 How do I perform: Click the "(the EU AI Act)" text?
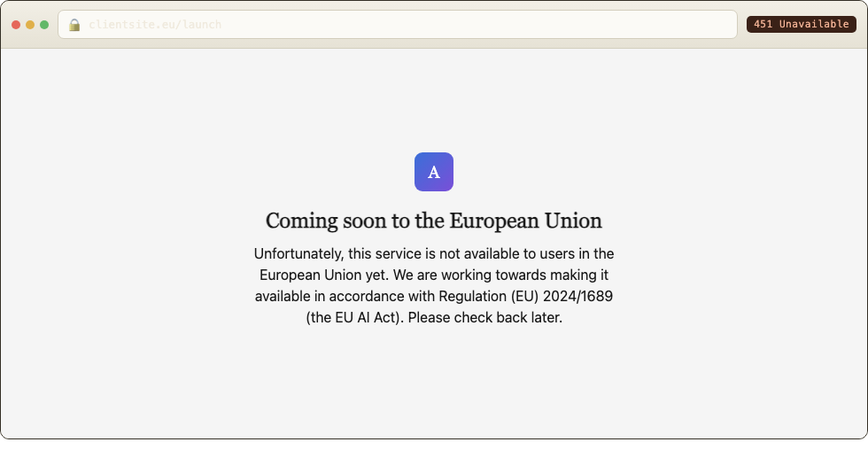tap(355, 318)
